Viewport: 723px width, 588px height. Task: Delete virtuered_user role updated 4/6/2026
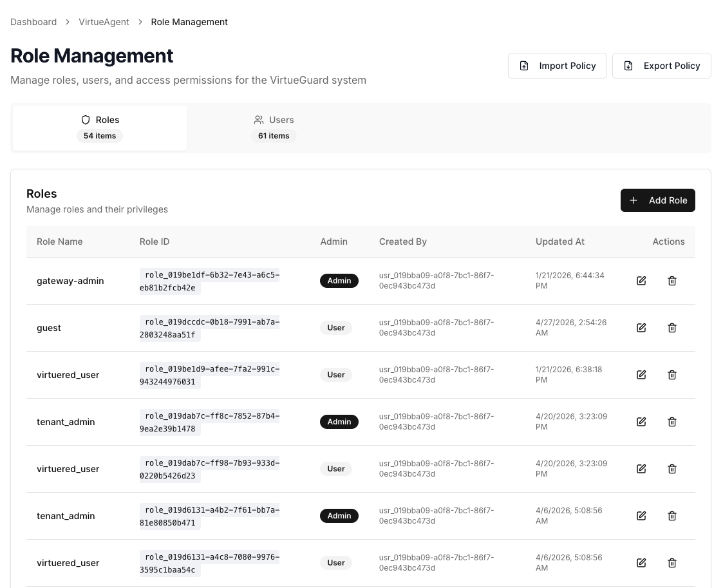672,563
